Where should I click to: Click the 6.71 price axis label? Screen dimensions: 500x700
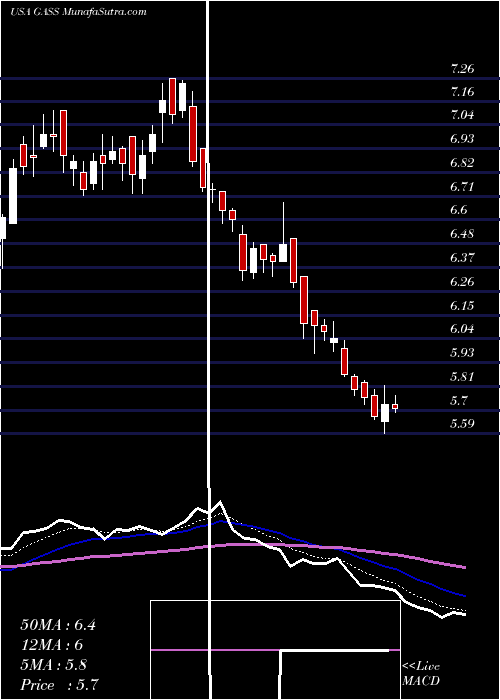(x=462, y=187)
